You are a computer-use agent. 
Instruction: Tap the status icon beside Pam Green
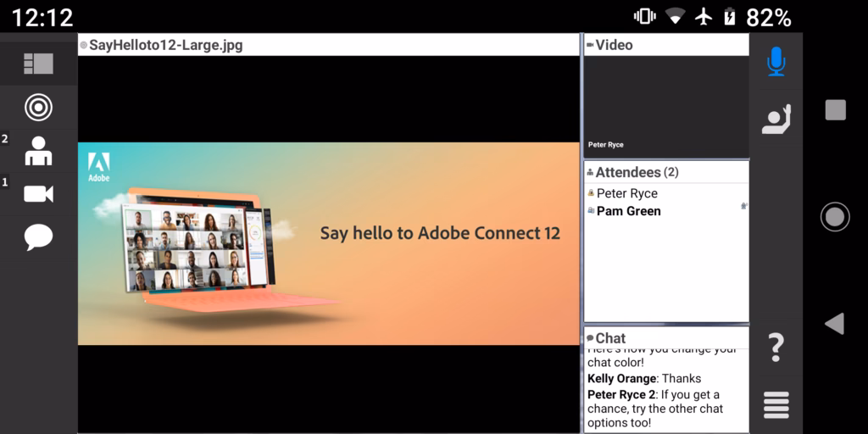coord(744,206)
